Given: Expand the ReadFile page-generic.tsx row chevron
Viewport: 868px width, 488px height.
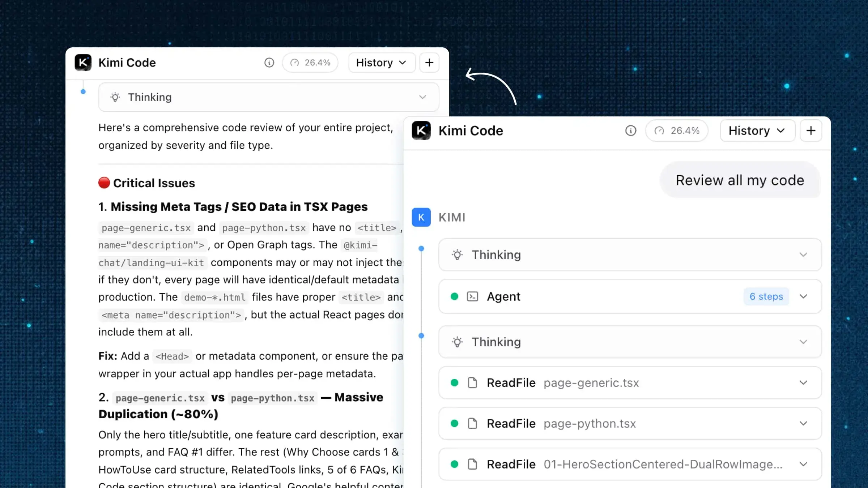Looking at the screenshot, I should pyautogui.click(x=803, y=382).
